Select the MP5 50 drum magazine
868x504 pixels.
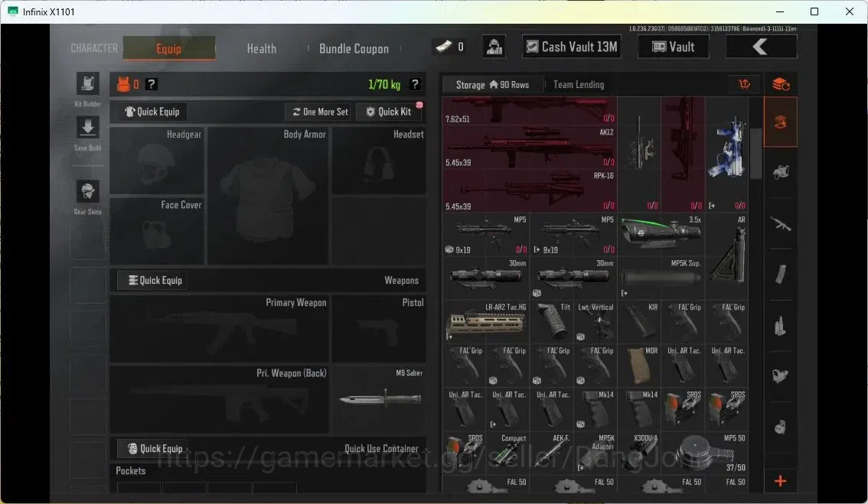pos(705,453)
